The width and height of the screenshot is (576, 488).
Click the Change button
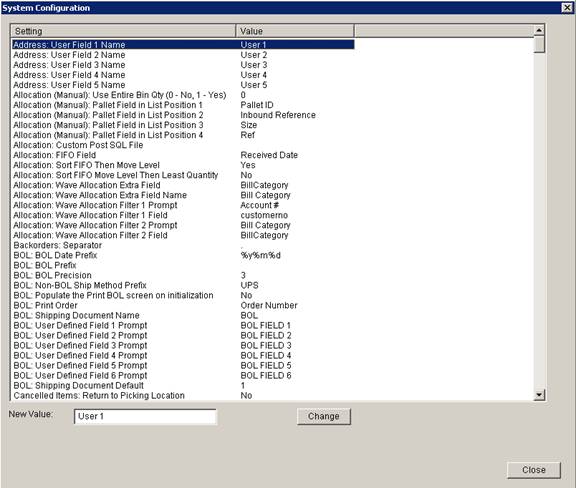point(324,416)
